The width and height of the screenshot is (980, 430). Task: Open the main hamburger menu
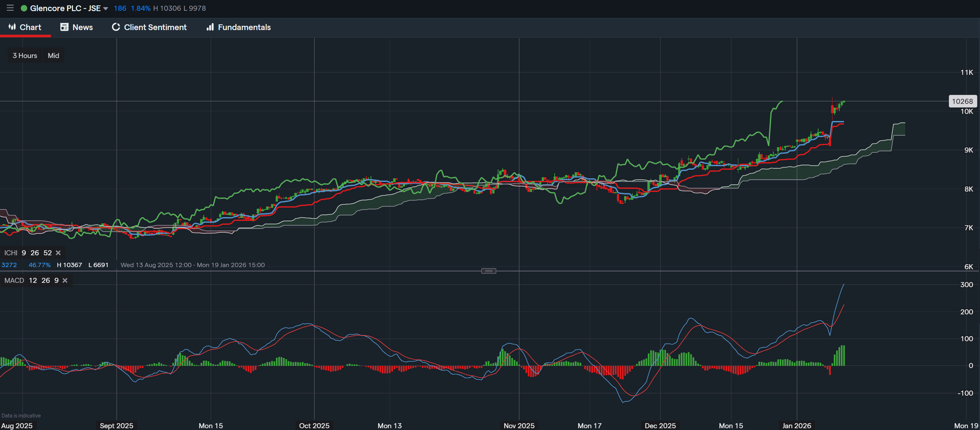(x=10, y=8)
